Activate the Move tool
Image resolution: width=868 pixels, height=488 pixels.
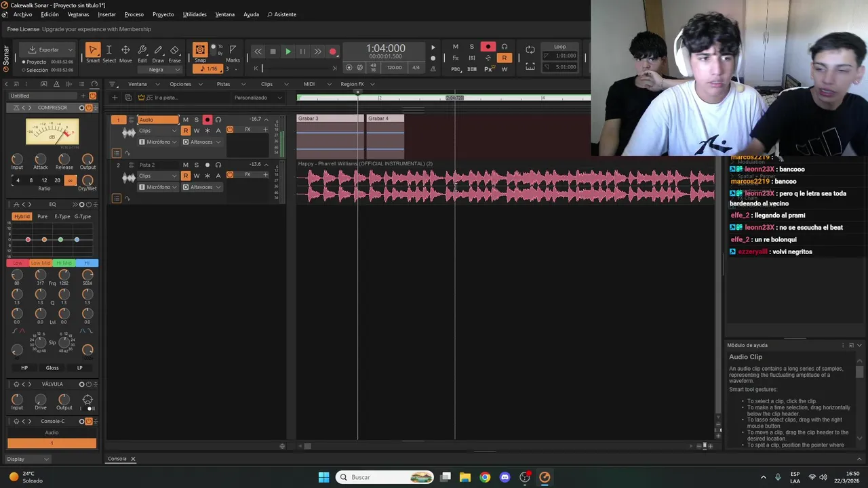click(x=125, y=50)
